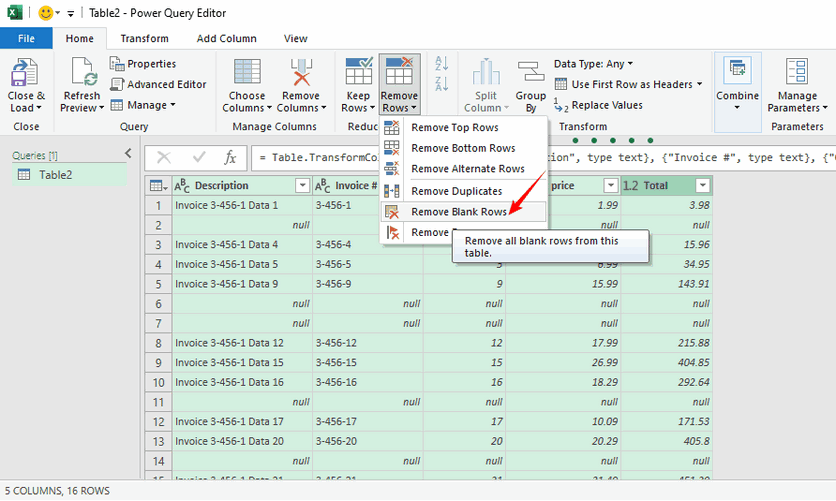Select row number 8 header
This screenshot has height=501, width=836.
pyautogui.click(x=158, y=343)
